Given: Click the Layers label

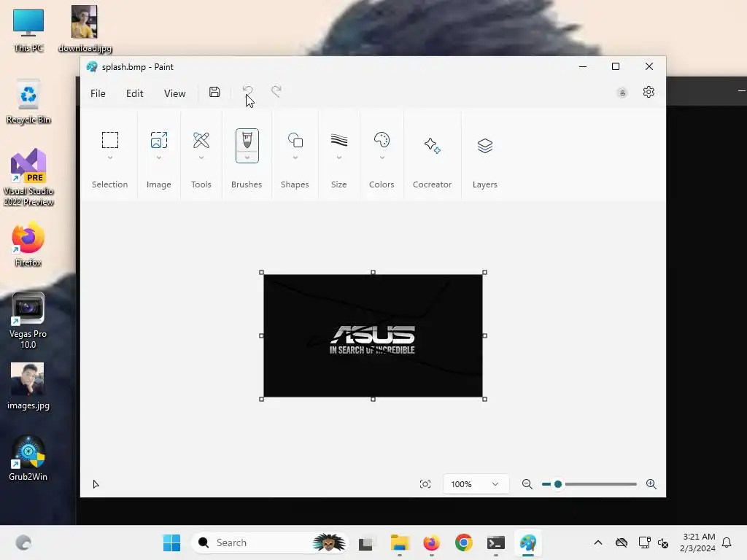Looking at the screenshot, I should [485, 184].
